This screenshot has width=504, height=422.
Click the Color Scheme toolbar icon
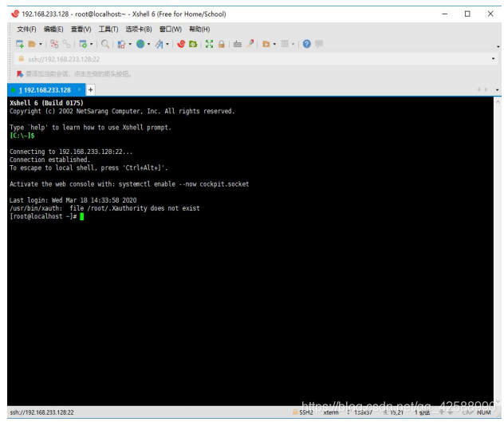121,44
